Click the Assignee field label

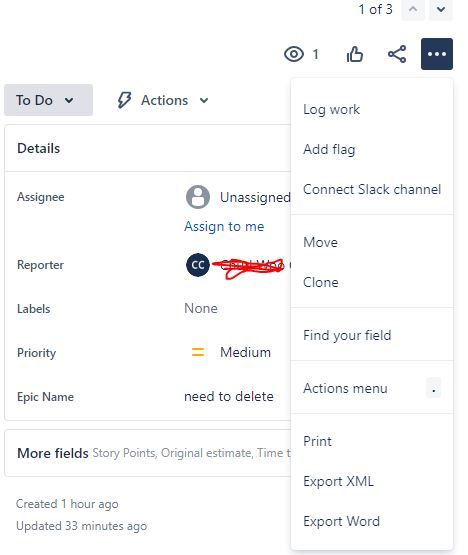41,197
